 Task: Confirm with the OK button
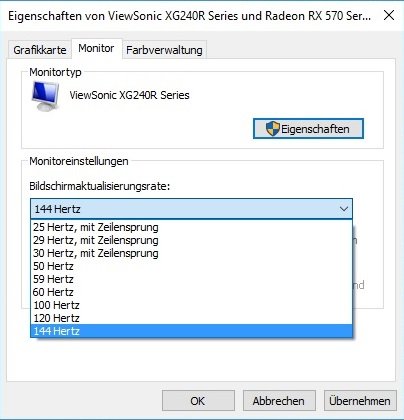[x=198, y=400]
